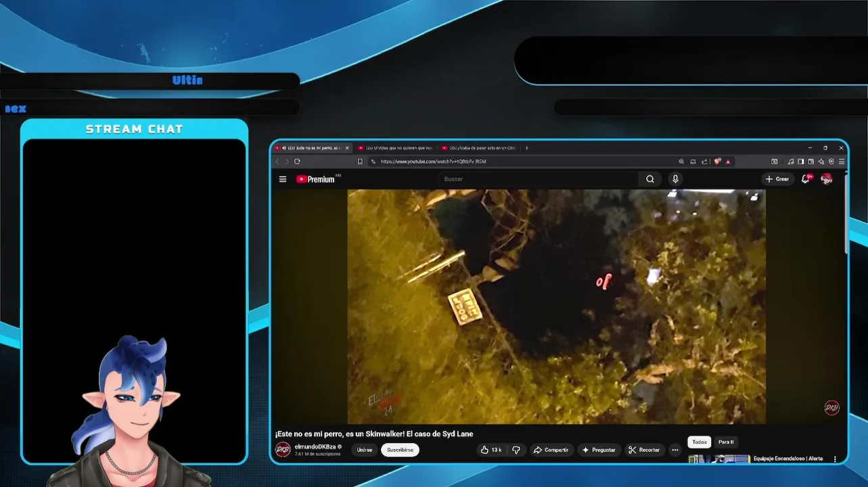Screen dimensions: 868x487
Task: Toggle the browser sidebar panel icon
Action: [x=800, y=162]
